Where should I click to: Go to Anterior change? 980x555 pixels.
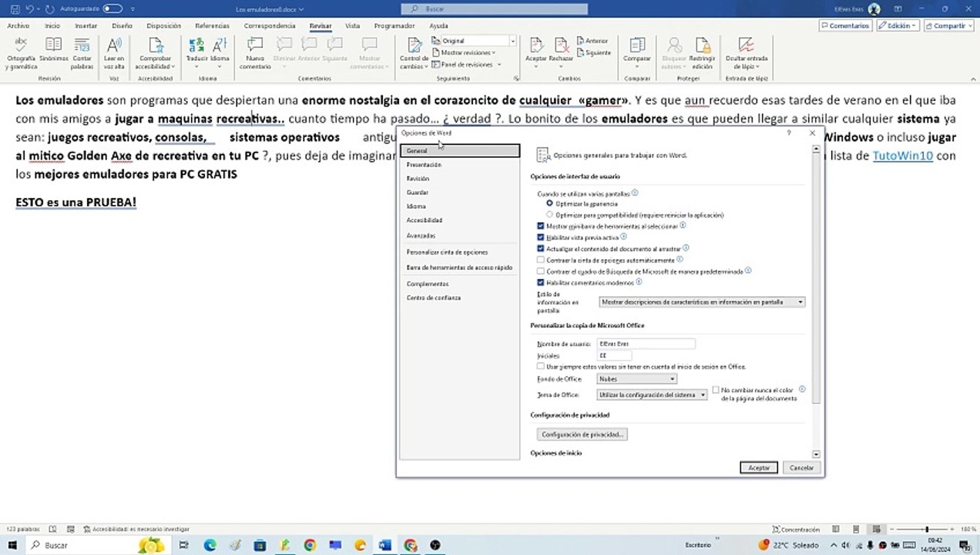(592, 41)
